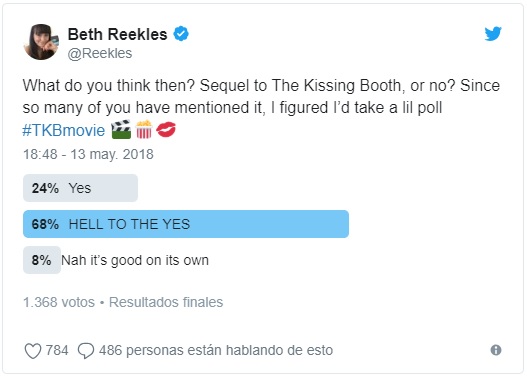This screenshot has width=527, height=376.
Task: Click the clapperboard emoji
Action: (121, 129)
